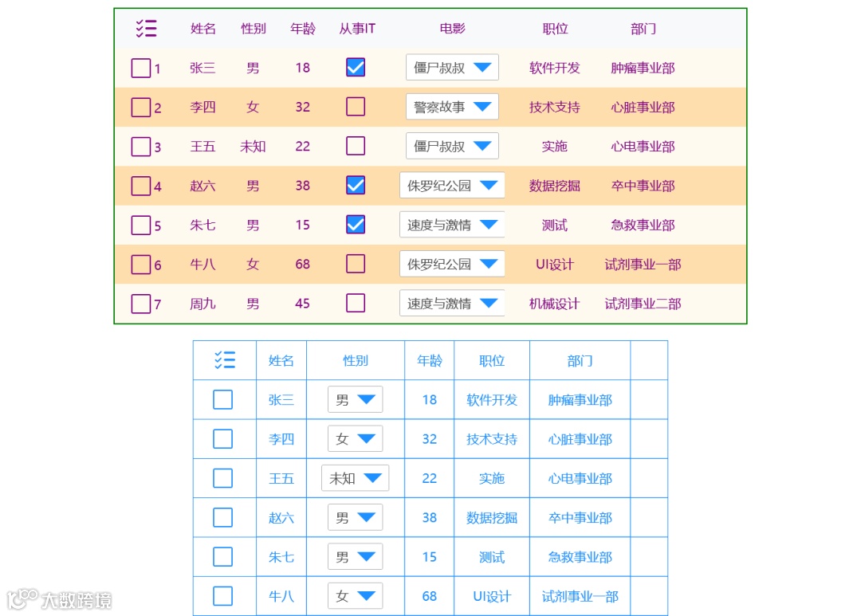The height and width of the screenshot is (616, 861).
Task: Uncheck 从事IT for 赵六
Action: [356, 185]
